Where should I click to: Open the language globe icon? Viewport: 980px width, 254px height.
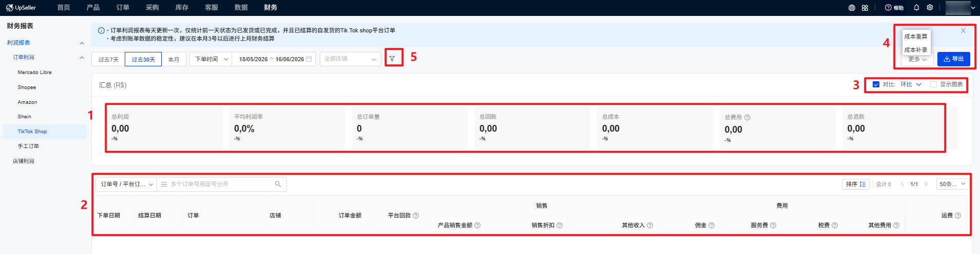coord(852,8)
